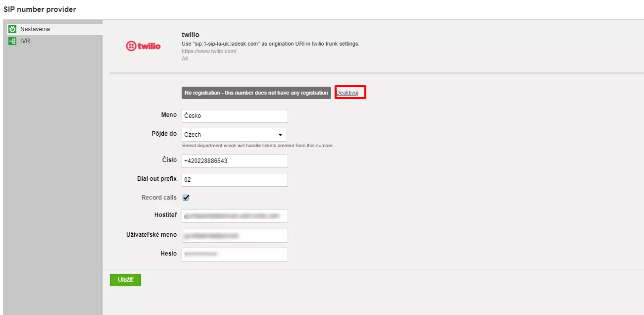
Task: Click the Hostiteľ input field
Action: (x=234, y=216)
